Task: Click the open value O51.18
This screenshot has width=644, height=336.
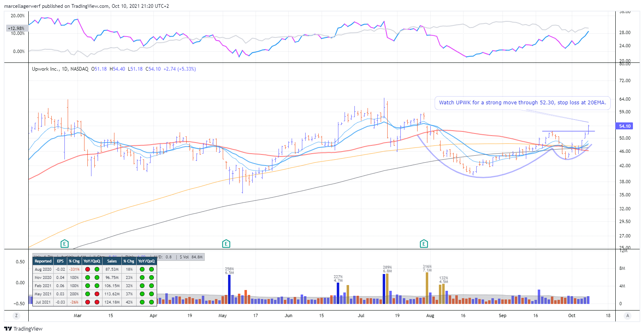Action: pos(99,69)
